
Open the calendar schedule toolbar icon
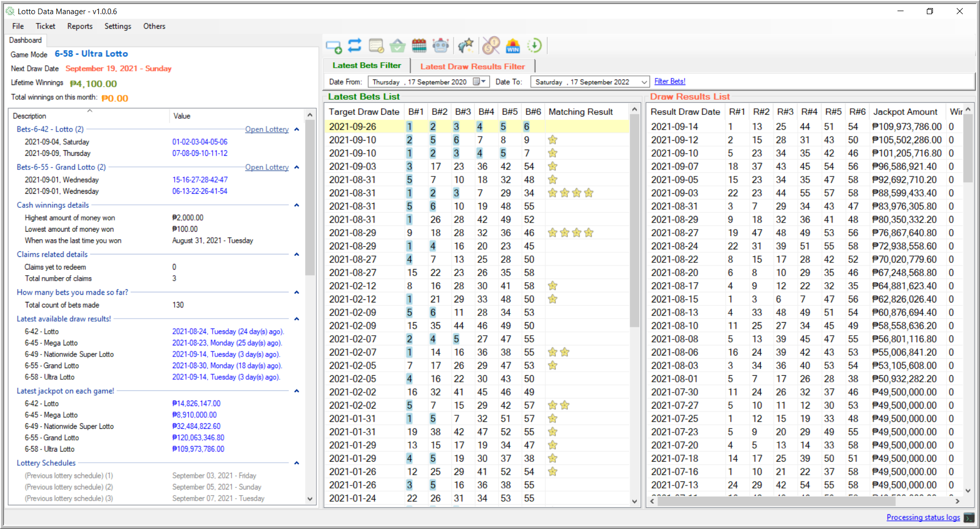pyautogui.click(x=419, y=46)
